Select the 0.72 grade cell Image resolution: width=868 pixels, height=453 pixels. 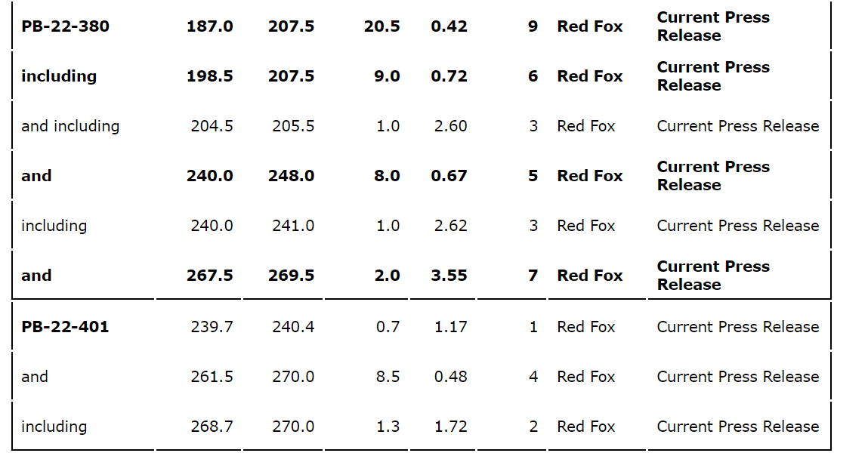[449, 76]
